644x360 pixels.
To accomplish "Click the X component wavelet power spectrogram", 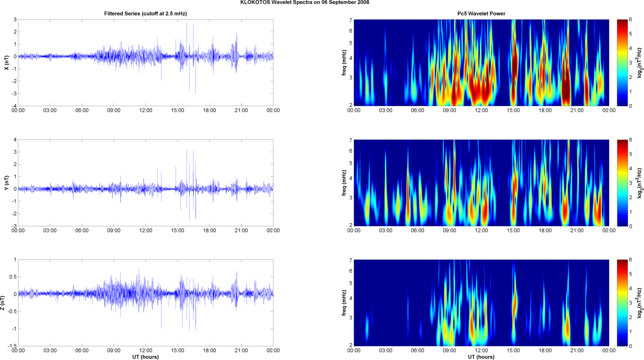I will tap(481, 63).
